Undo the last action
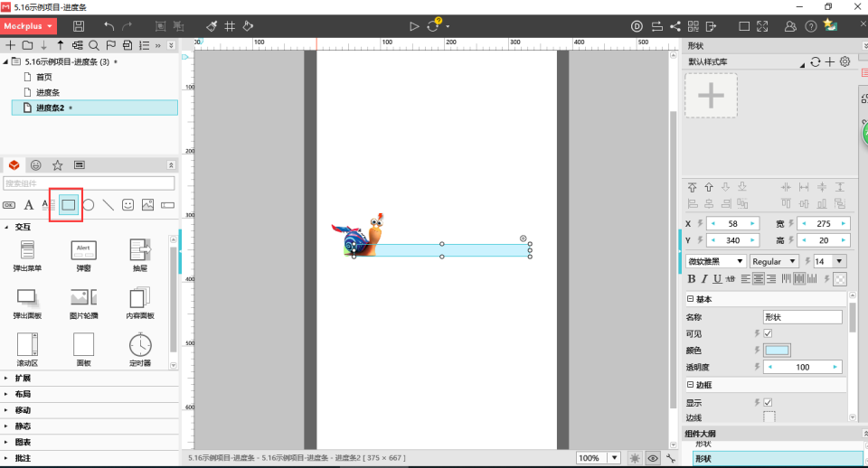 click(109, 26)
